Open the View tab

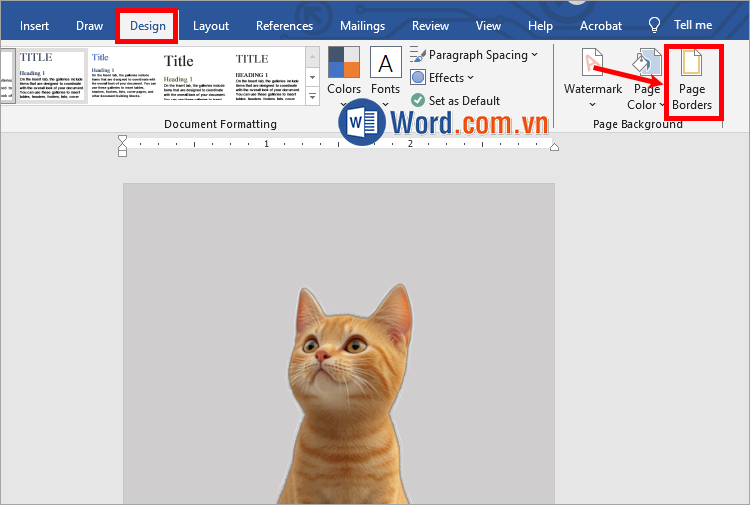(488, 26)
